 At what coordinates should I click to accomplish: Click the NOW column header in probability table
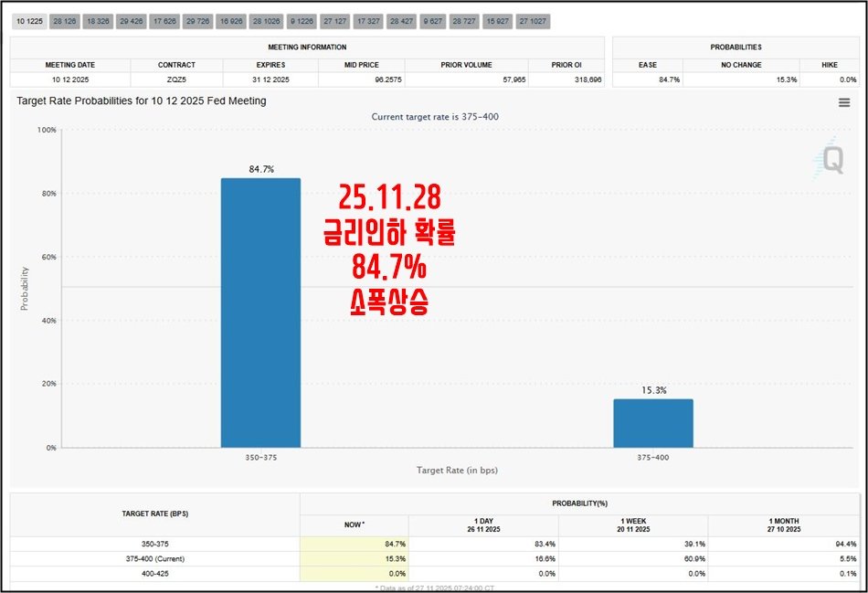pos(354,524)
